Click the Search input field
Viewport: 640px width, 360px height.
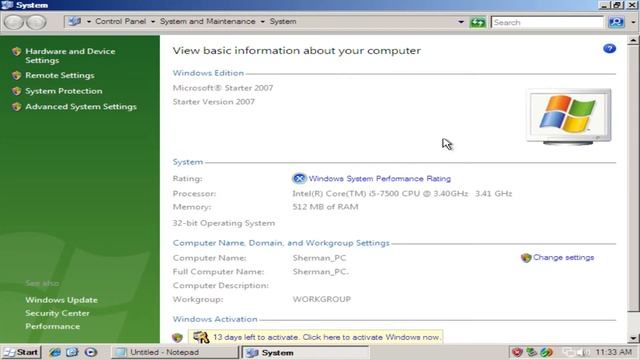click(547, 22)
